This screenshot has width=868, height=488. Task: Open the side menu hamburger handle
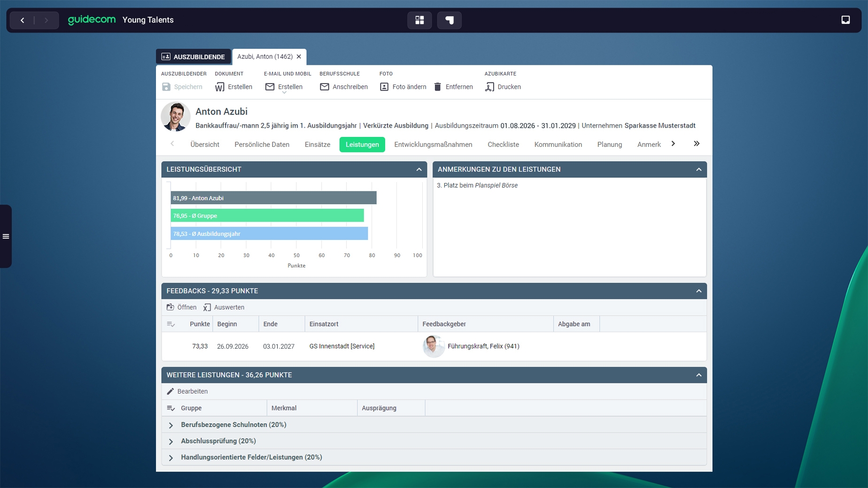[x=6, y=236]
